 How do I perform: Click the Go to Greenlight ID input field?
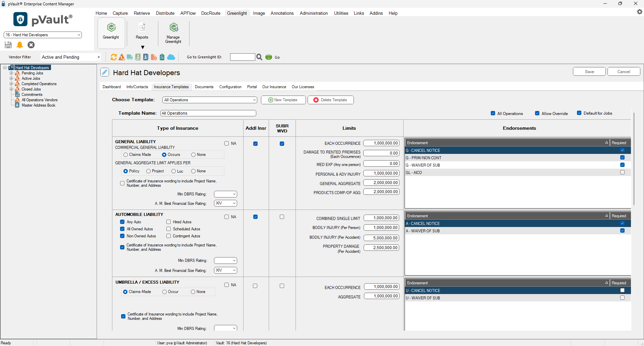pyautogui.click(x=243, y=57)
